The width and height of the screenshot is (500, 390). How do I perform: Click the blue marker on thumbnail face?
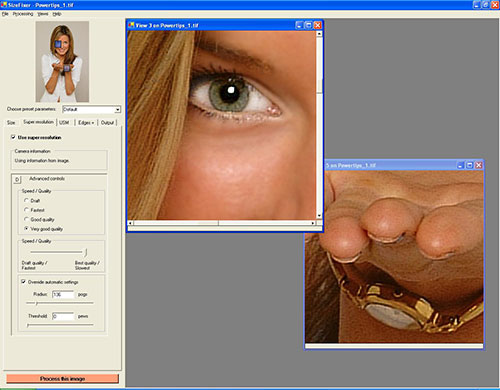58,44
